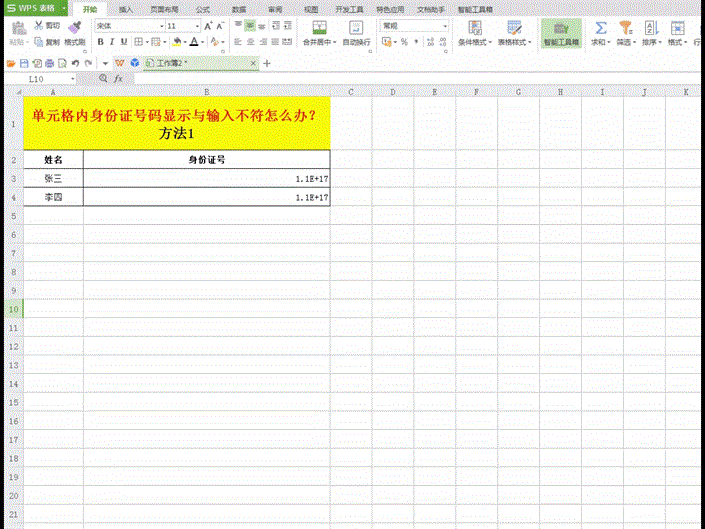Click the Merge and Center (合并居中) button
The height and width of the screenshot is (529, 705).
(316, 34)
